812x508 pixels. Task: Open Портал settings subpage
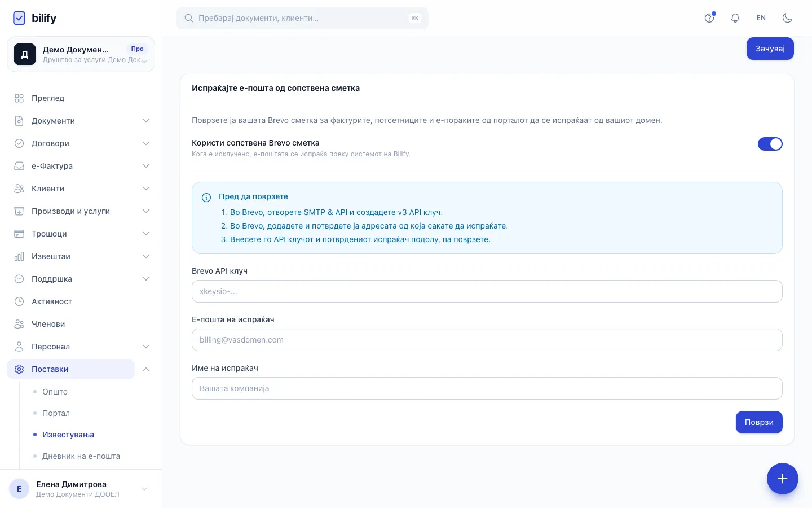tap(56, 413)
